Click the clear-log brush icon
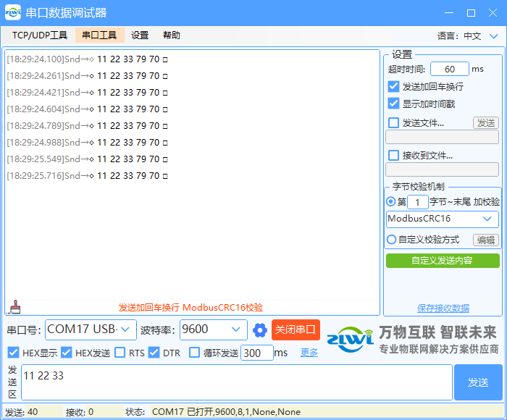The width and height of the screenshot is (507, 420). (14, 307)
